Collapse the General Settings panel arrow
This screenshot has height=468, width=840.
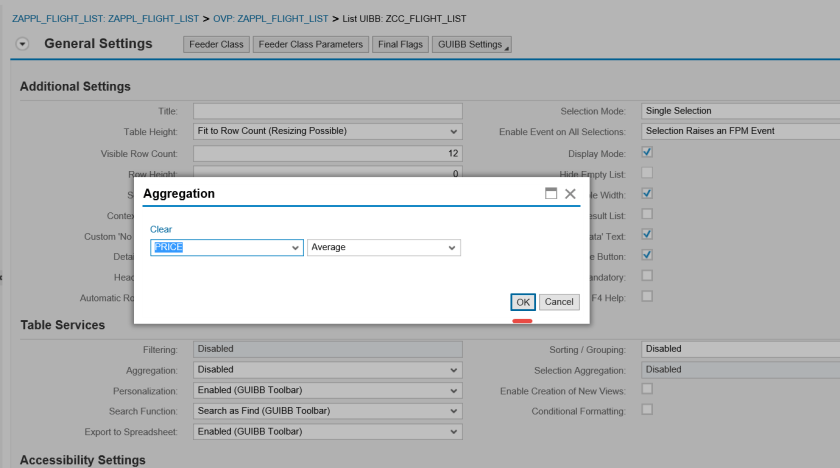point(23,45)
